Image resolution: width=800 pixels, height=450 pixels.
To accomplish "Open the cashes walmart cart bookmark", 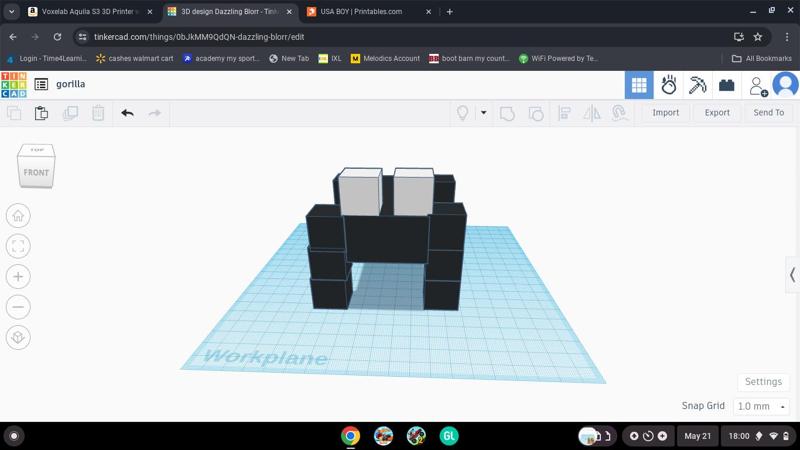I will point(135,59).
